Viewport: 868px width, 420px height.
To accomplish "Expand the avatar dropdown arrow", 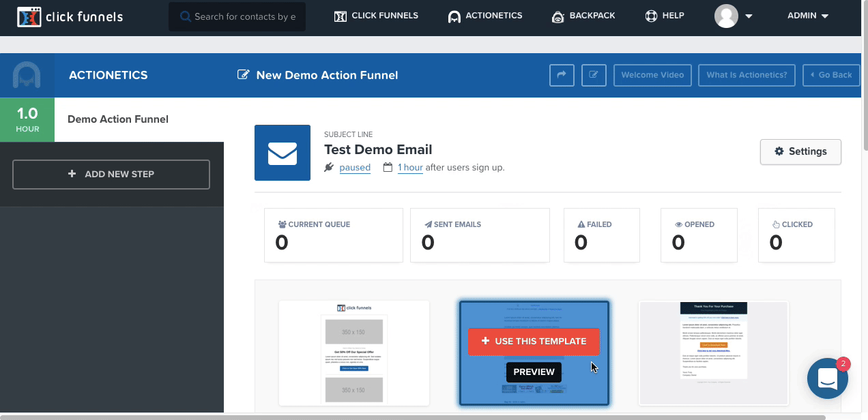I will tap(749, 16).
